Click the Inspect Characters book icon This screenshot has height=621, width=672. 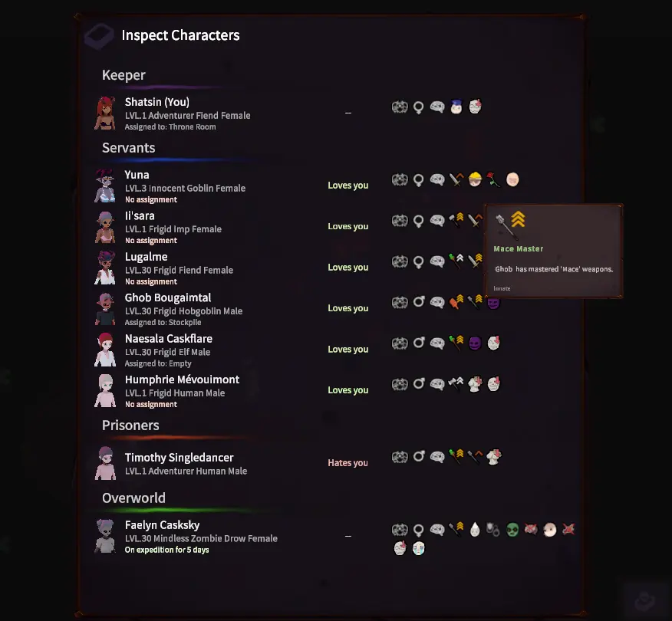click(x=99, y=36)
